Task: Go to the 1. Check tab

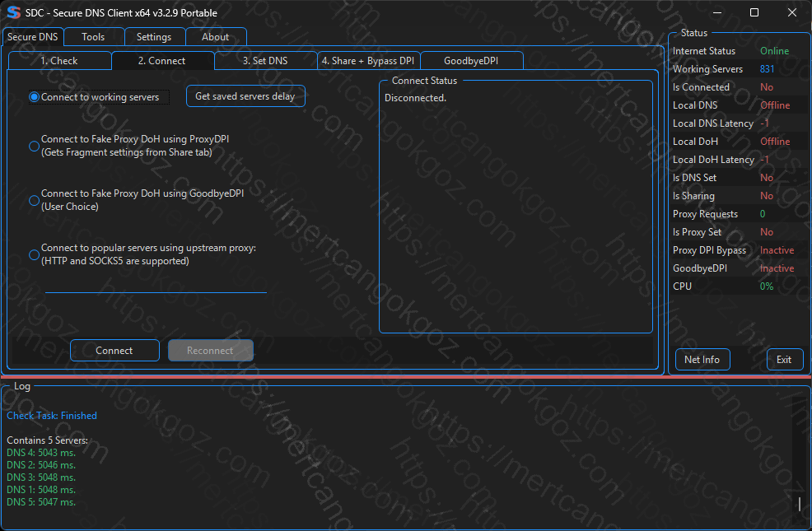Action: (x=59, y=61)
